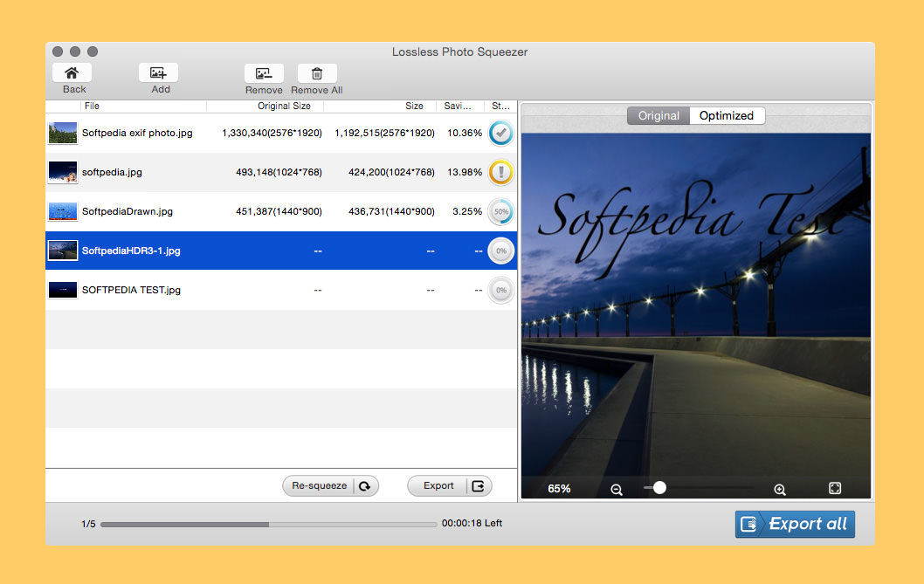Click the zoom out magnifier icon

point(617,489)
